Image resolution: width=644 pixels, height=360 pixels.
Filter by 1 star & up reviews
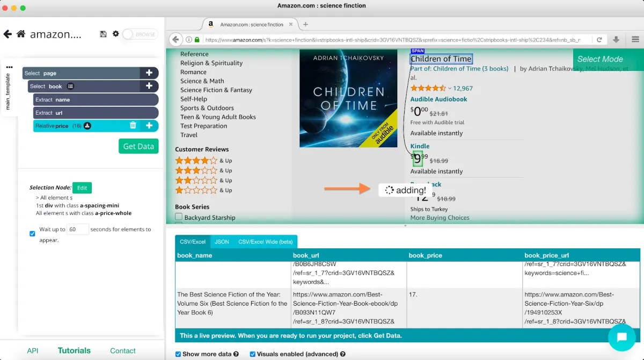(203, 190)
